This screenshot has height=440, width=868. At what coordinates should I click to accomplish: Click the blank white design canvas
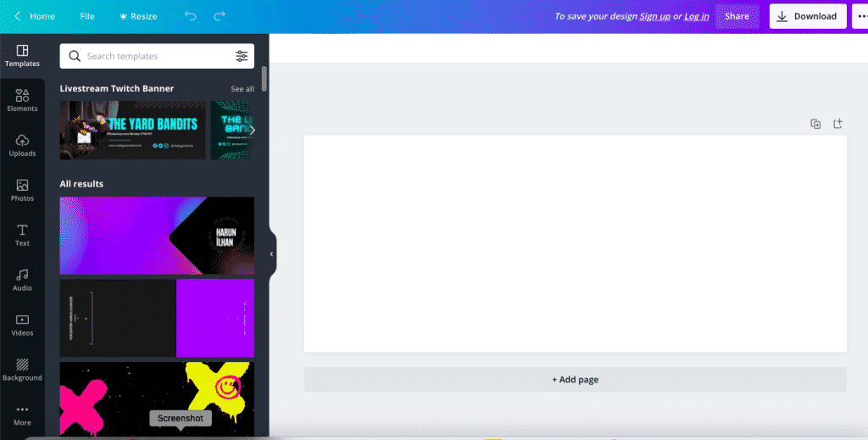[x=576, y=243]
